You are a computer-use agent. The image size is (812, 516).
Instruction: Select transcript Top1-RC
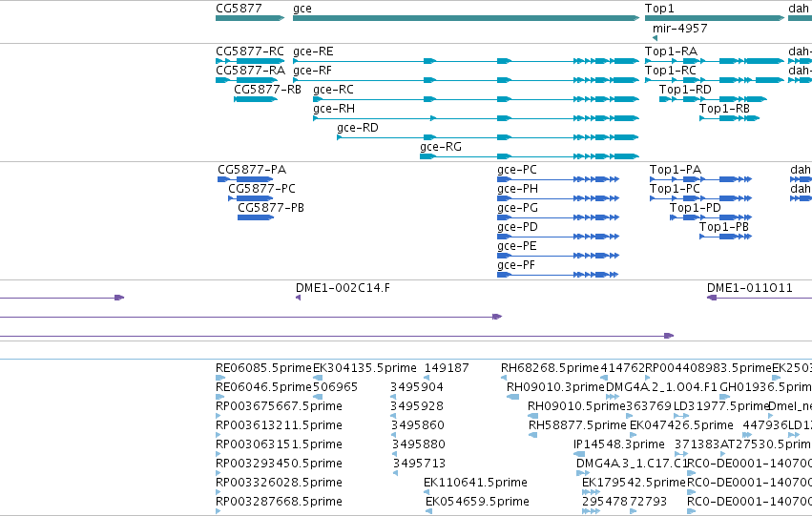coord(715,80)
